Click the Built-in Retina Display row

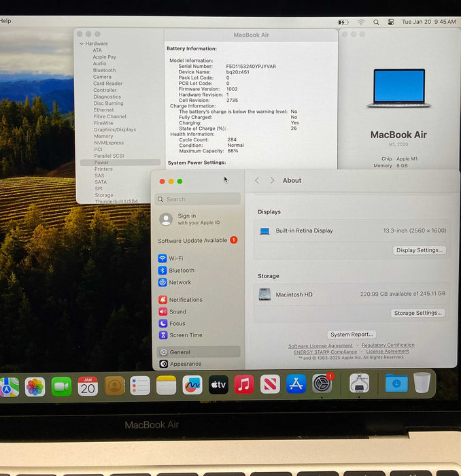click(x=352, y=231)
